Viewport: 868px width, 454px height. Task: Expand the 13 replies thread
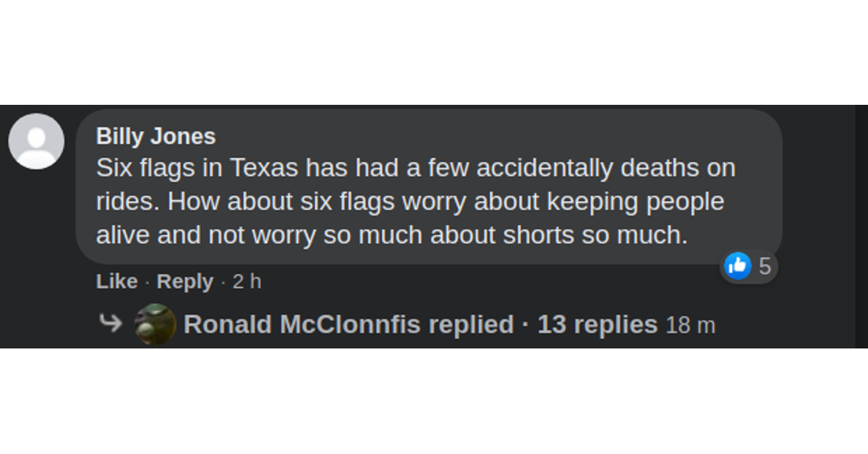(x=597, y=325)
